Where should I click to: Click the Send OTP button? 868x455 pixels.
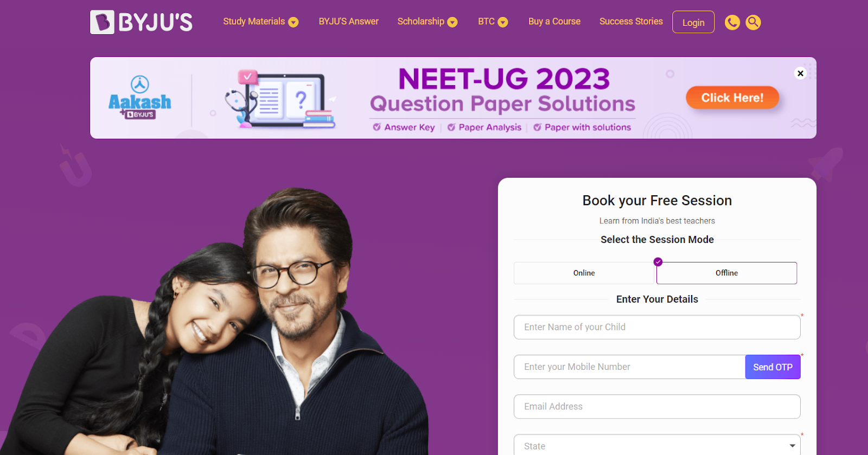773,367
